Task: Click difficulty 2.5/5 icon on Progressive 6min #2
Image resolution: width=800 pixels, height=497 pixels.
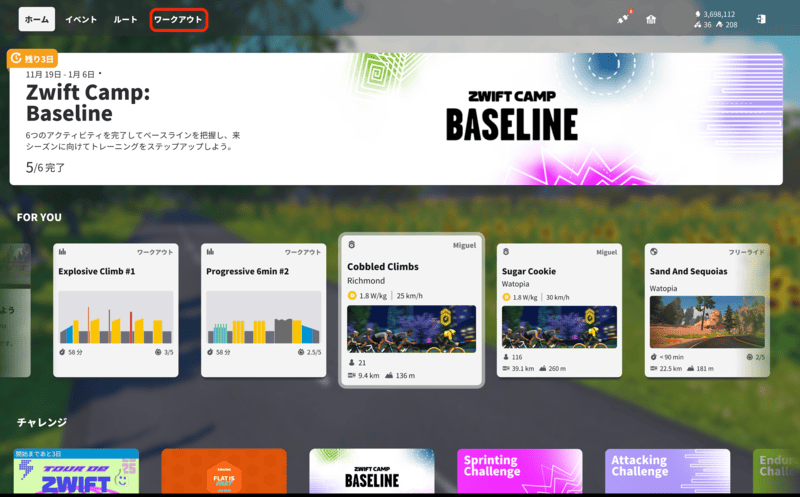Action: 302,352
